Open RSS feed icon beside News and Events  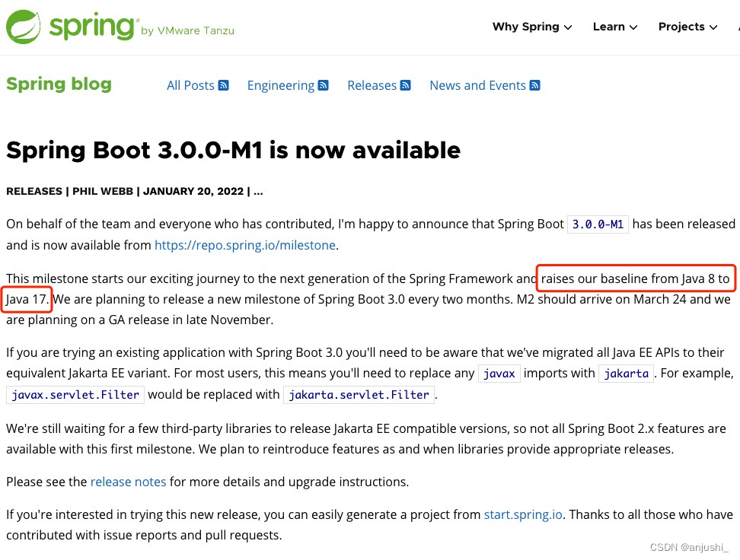[x=534, y=85]
